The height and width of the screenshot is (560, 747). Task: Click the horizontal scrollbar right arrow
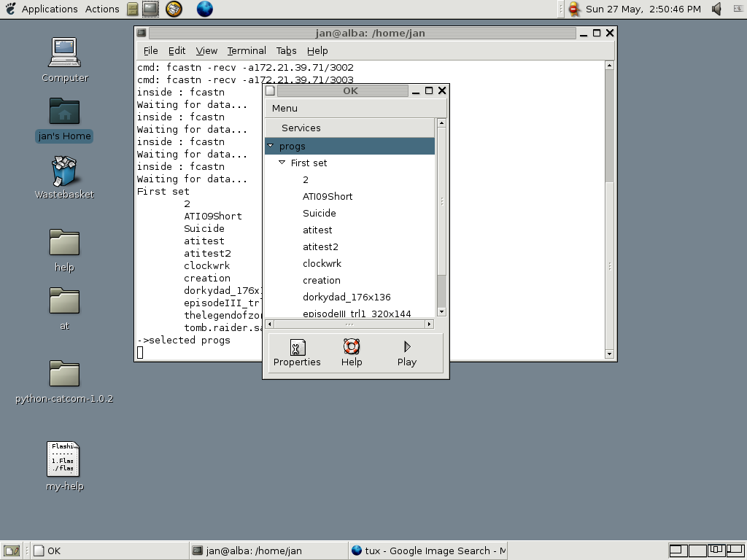pos(429,324)
